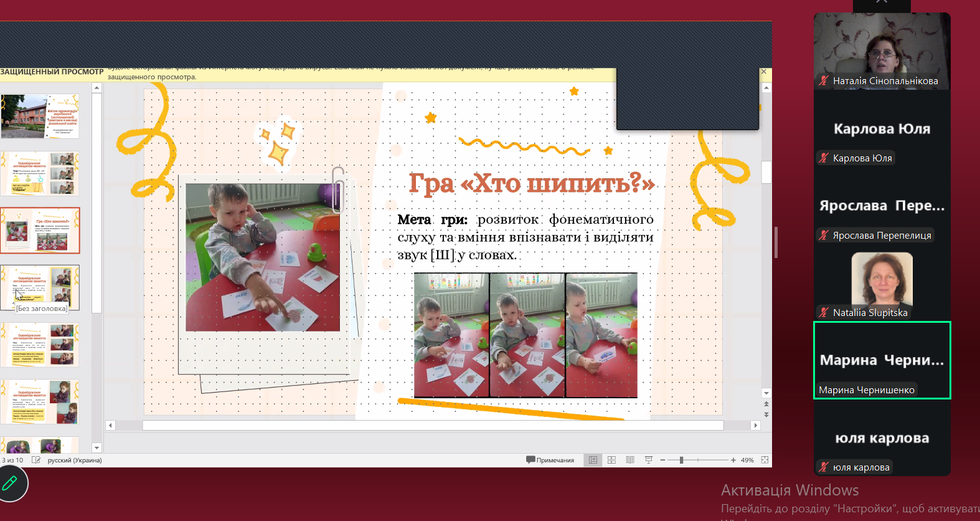
Task: Select the first slide thumbnail with building photo
Action: pyautogui.click(x=40, y=116)
